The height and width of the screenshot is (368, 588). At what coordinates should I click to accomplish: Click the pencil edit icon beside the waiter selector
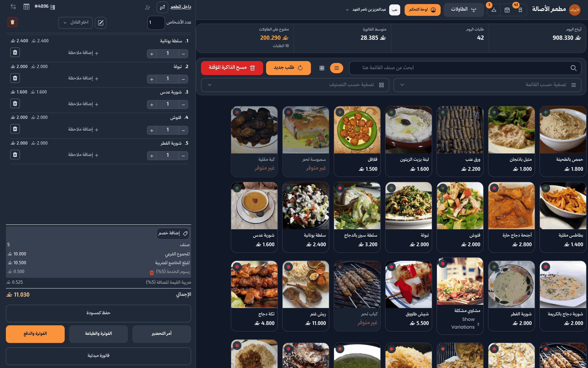(x=101, y=23)
